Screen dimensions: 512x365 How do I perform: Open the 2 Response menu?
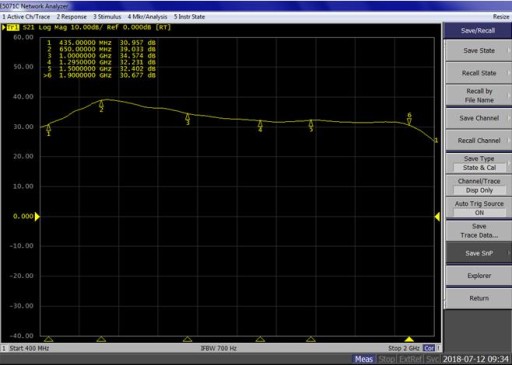[x=71, y=17]
